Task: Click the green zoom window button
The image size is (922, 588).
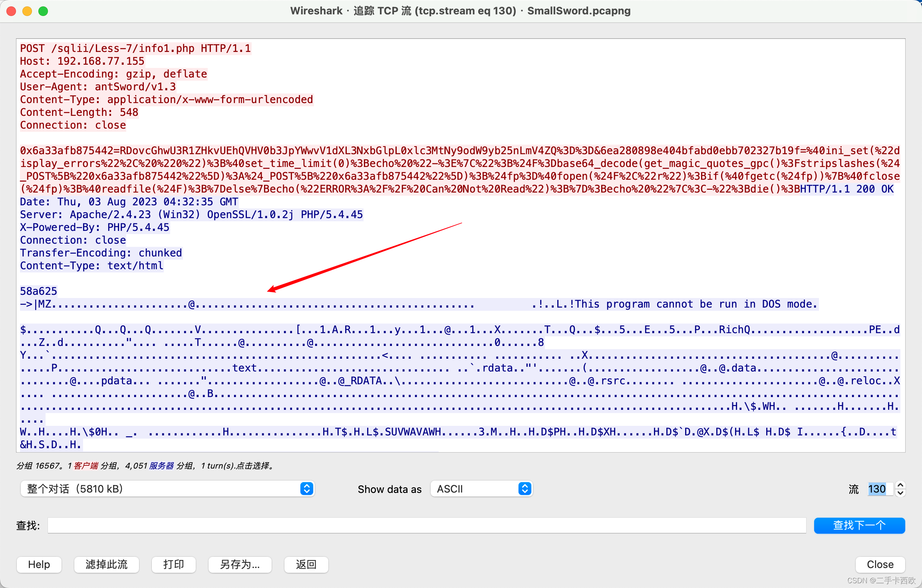Action: coord(43,11)
